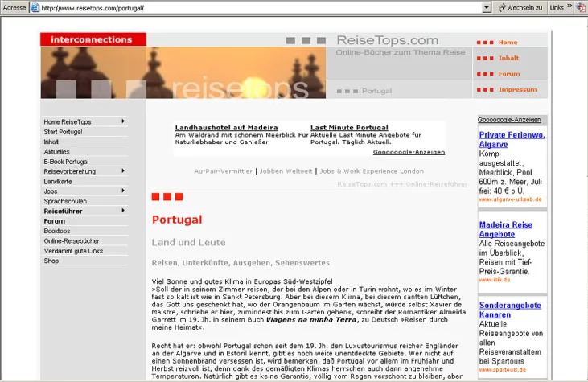This screenshot has width=588, height=382.
Task: Click the reisetops sunset banner image
Action: (x=183, y=72)
